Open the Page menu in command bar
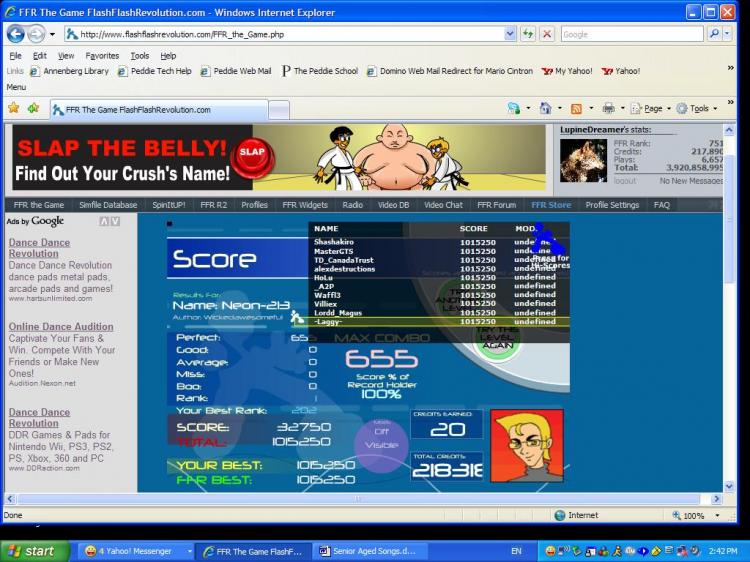750x562 pixels. pyautogui.click(x=651, y=109)
